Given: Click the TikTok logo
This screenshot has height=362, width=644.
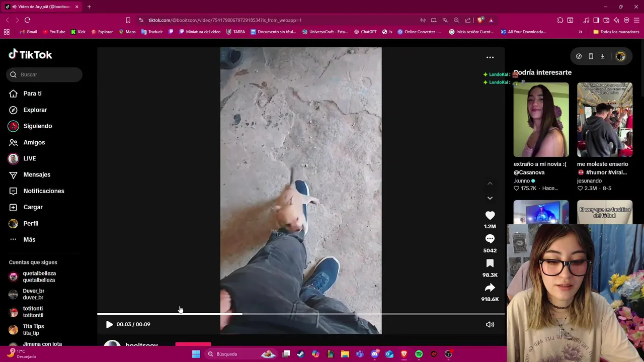Looking at the screenshot, I should pos(30,54).
